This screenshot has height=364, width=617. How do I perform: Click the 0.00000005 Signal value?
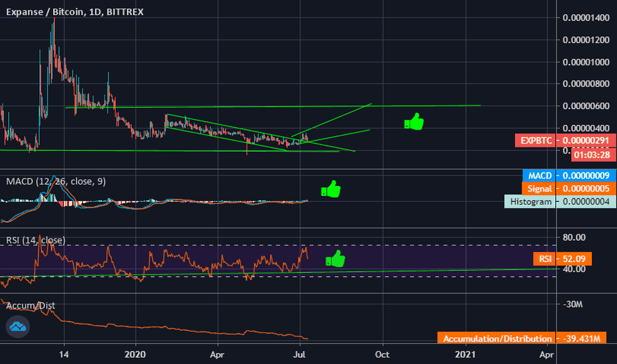tap(586, 189)
